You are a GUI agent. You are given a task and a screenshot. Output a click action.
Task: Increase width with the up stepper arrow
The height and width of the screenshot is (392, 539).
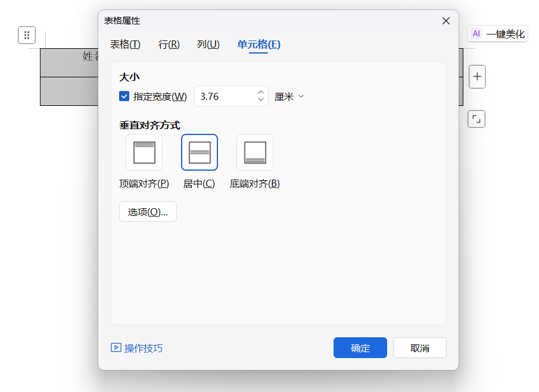[x=261, y=92]
